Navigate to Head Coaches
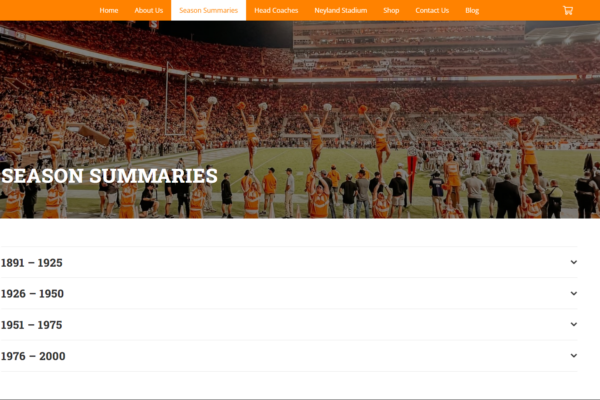This screenshot has width=600, height=400. tap(276, 10)
